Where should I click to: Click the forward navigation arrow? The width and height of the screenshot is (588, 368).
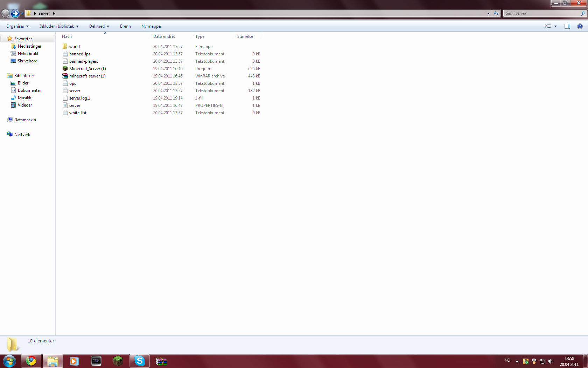(x=15, y=13)
